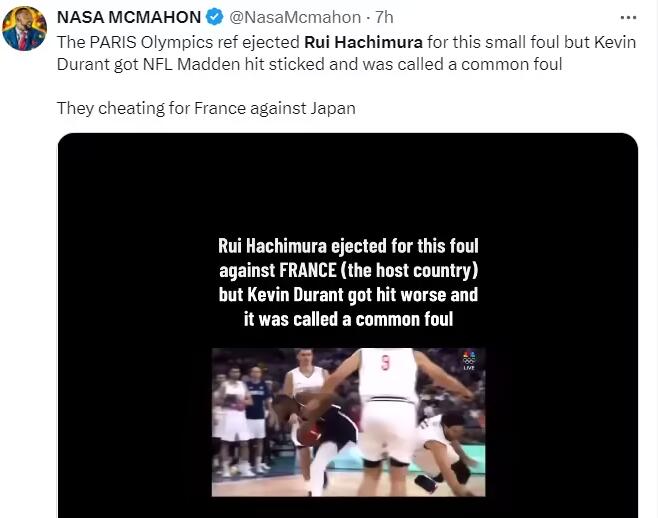
Task: Click the players standing by the bench
Action: (241, 422)
